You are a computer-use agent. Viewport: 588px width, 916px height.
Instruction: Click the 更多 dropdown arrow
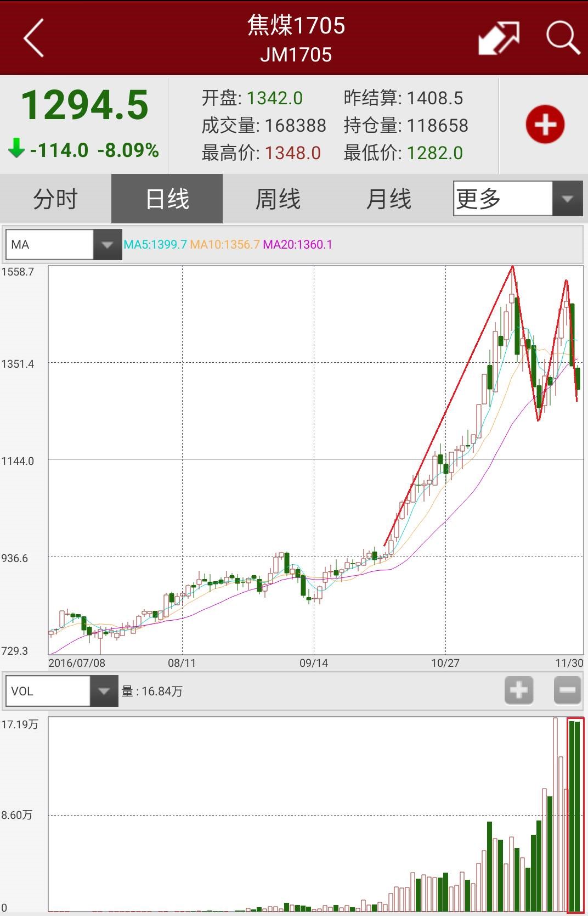point(568,199)
